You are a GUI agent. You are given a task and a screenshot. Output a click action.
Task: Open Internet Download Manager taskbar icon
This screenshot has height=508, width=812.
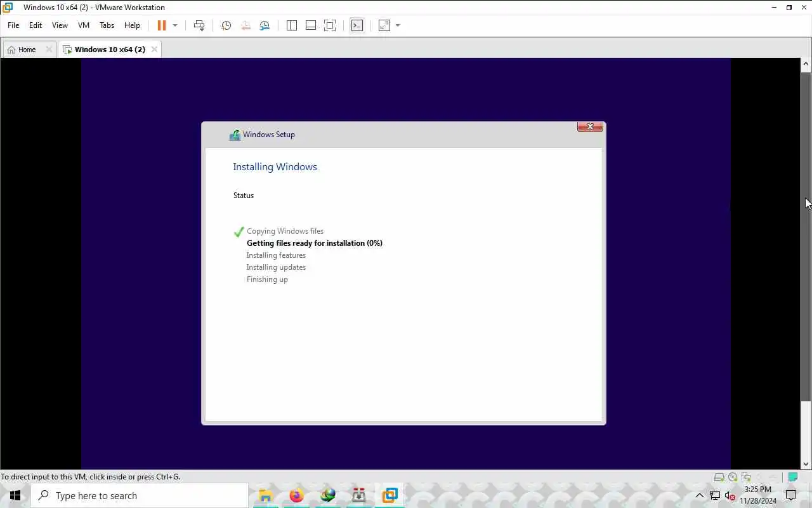(x=327, y=495)
